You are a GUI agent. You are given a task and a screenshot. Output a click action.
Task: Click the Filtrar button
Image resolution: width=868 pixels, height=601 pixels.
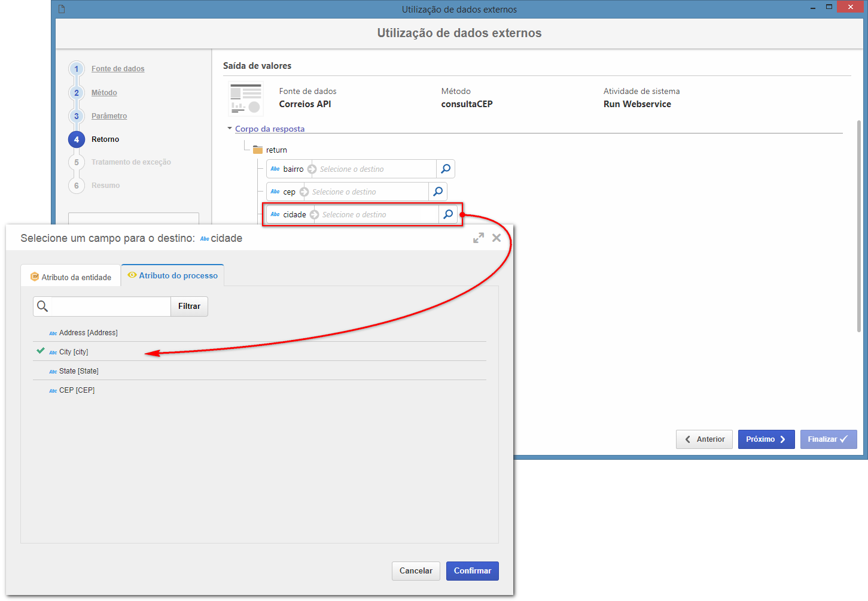189,306
